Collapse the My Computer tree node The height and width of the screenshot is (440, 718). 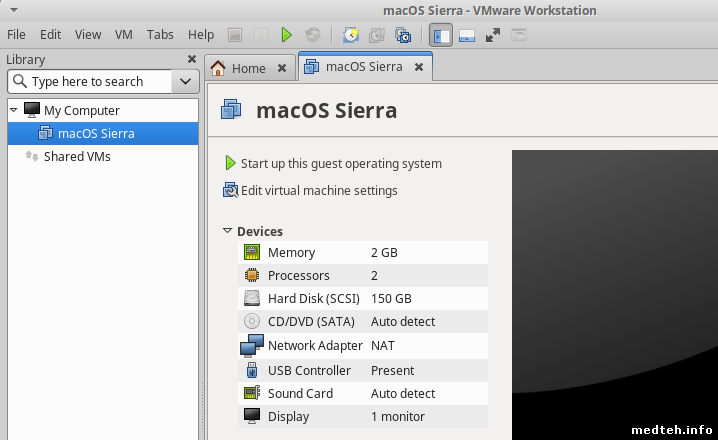pos(14,110)
